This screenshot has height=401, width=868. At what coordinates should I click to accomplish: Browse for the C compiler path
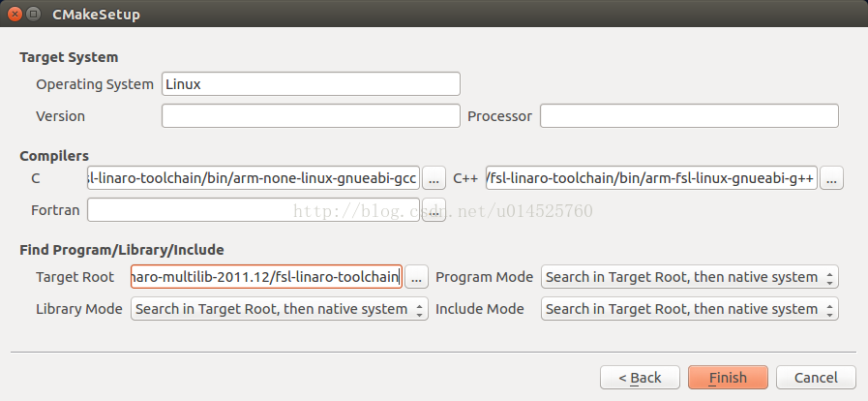click(434, 178)
